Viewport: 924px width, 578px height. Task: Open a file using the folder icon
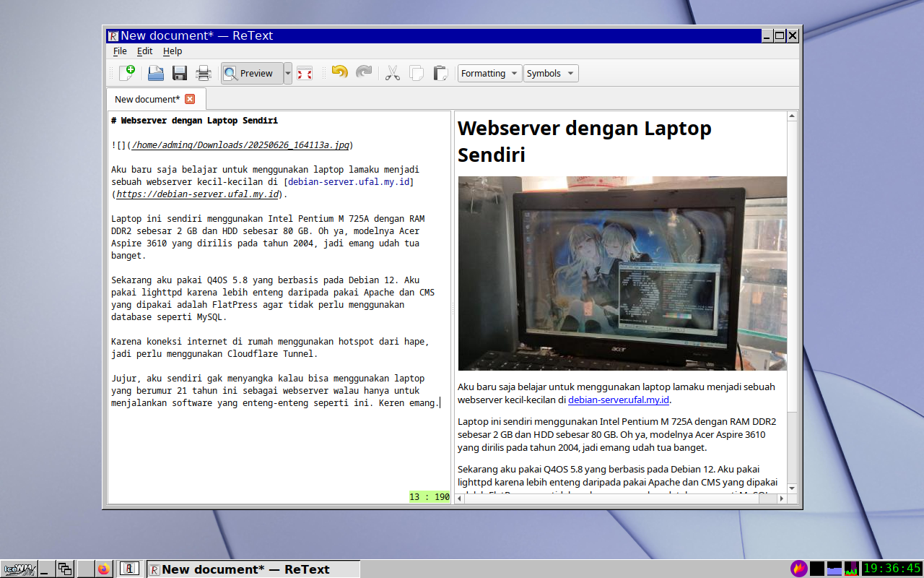(x=156, y=73)
